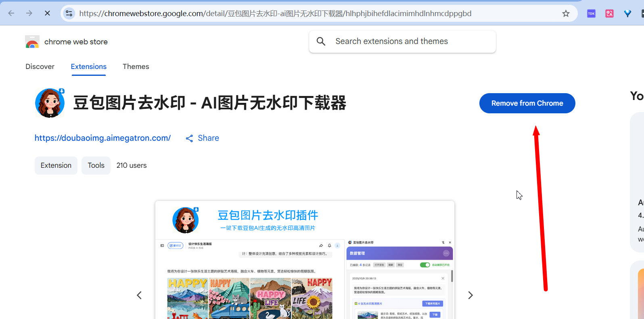Click Remove from Chrome button
Viewport: 644px width, 319px height.
(x=527, y=103)
